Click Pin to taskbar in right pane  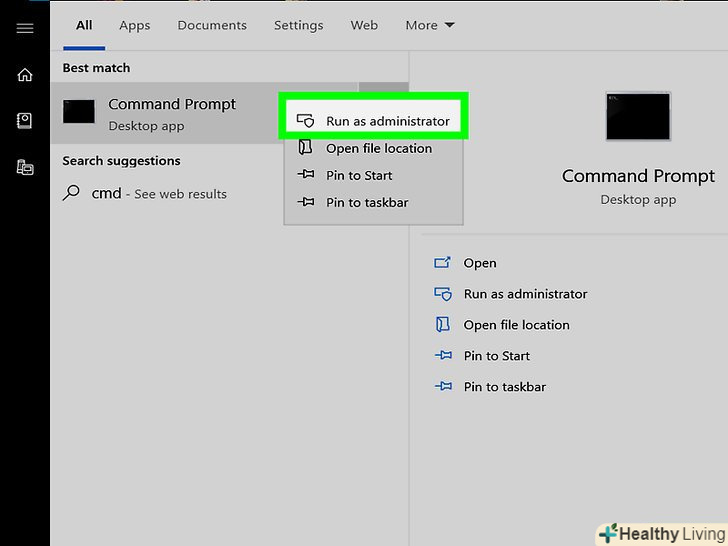tap(505, 387)
